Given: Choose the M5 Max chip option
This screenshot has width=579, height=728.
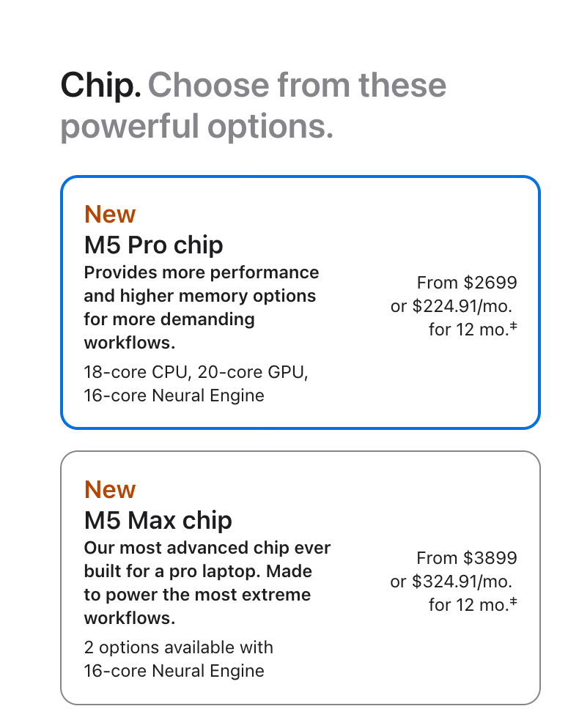Looking at the screenshot, I should point(300,577).
